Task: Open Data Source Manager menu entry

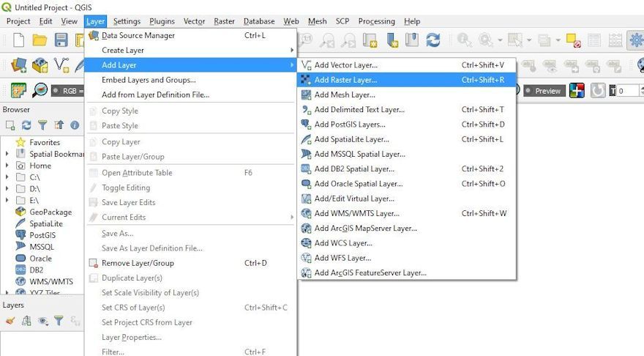Action: (138, 35)
